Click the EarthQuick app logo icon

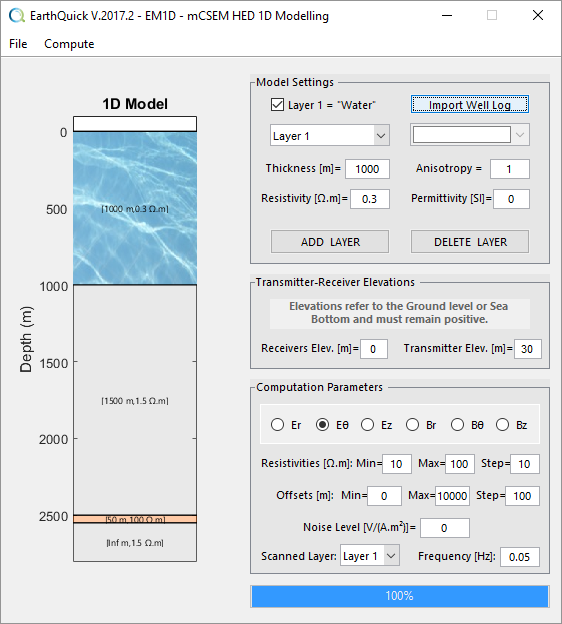pyautogui.click(x=17, y=16)
